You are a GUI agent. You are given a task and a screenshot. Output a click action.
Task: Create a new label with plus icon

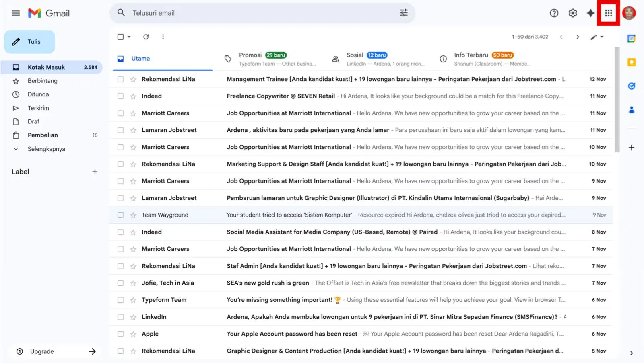95,172
